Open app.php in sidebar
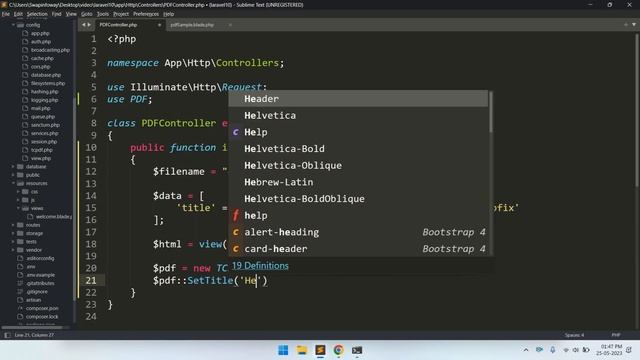The width and height of the screenshot is (640, 360). pyautogui.click(x=40, y=33)
